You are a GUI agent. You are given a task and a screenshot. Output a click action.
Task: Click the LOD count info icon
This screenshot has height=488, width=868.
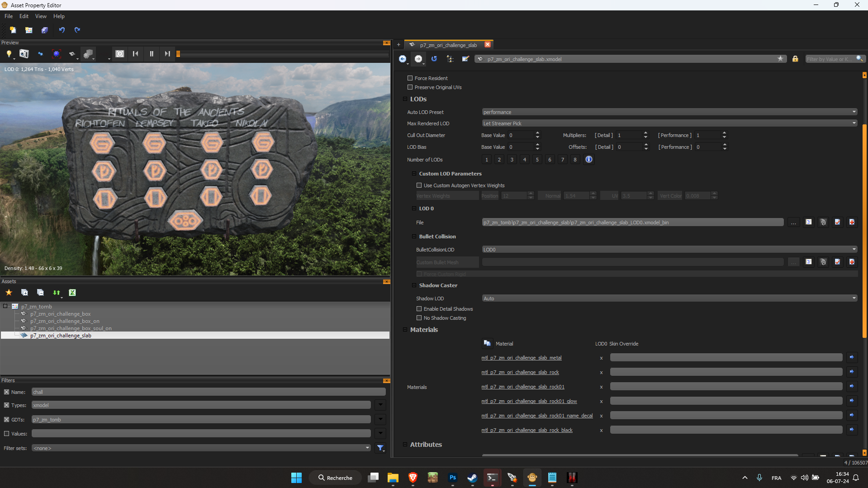588,159
